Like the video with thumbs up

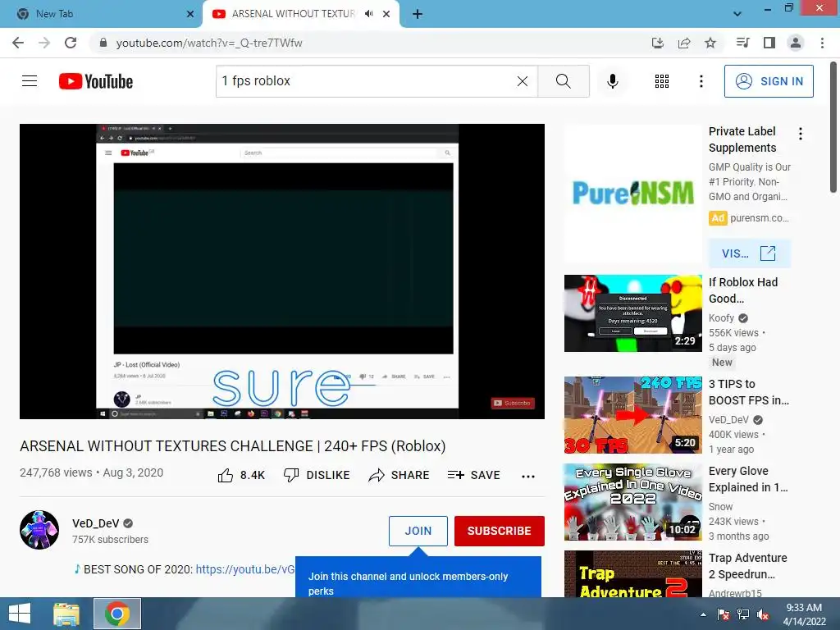(241, 475)
